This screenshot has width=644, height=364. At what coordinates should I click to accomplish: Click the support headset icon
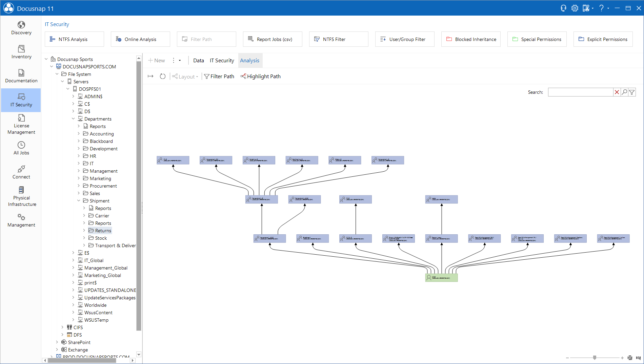coord(563,8)
